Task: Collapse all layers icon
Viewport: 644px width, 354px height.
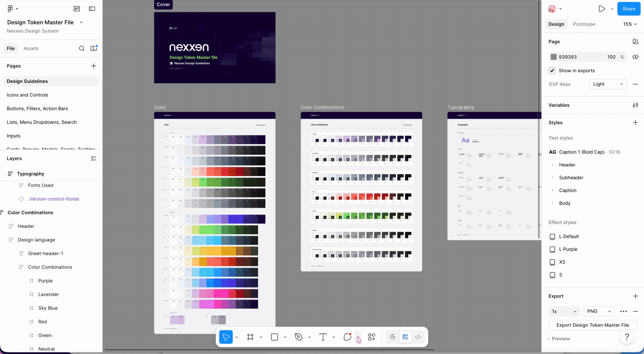Action: coord(93,158)
